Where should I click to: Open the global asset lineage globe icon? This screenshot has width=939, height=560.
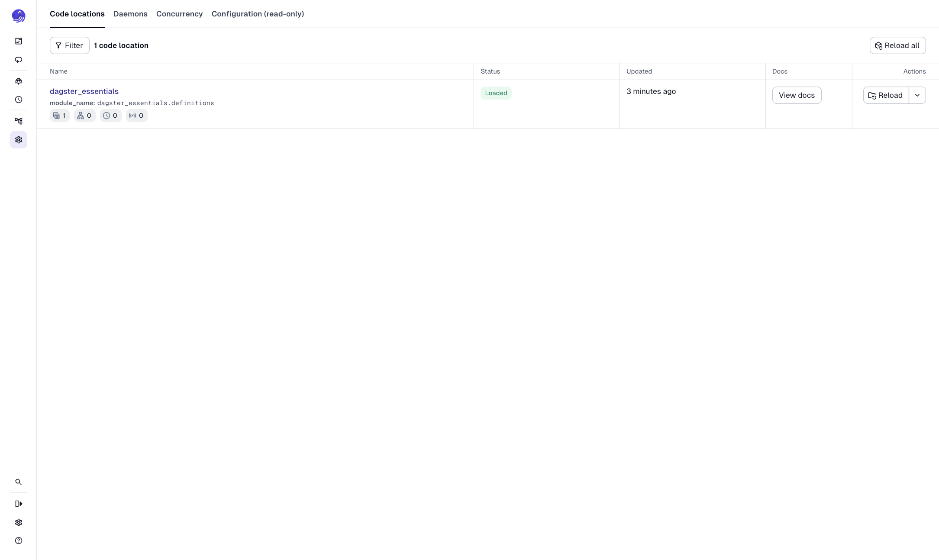click(19, 81)
